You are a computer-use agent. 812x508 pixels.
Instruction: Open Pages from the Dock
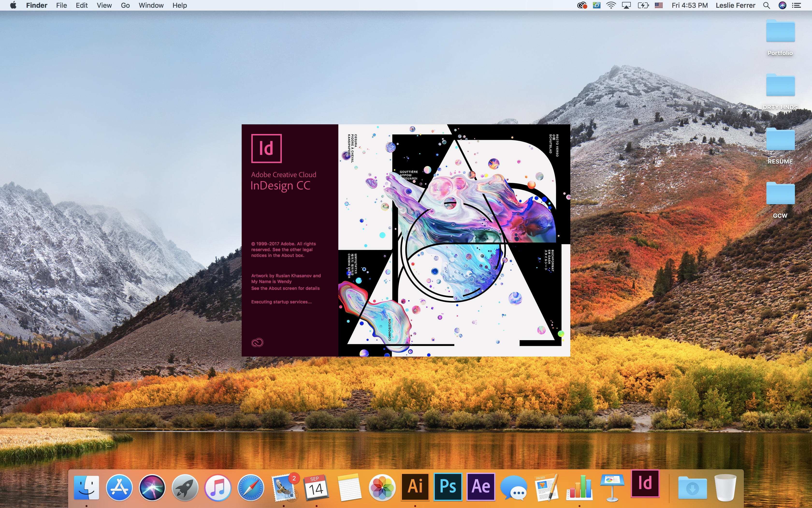point(547,487)
